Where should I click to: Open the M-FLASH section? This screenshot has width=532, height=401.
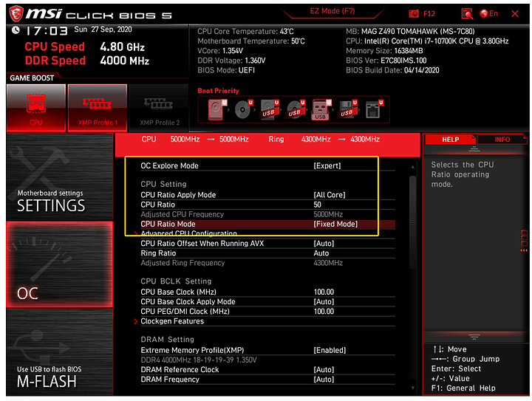[x=60, y=352]
